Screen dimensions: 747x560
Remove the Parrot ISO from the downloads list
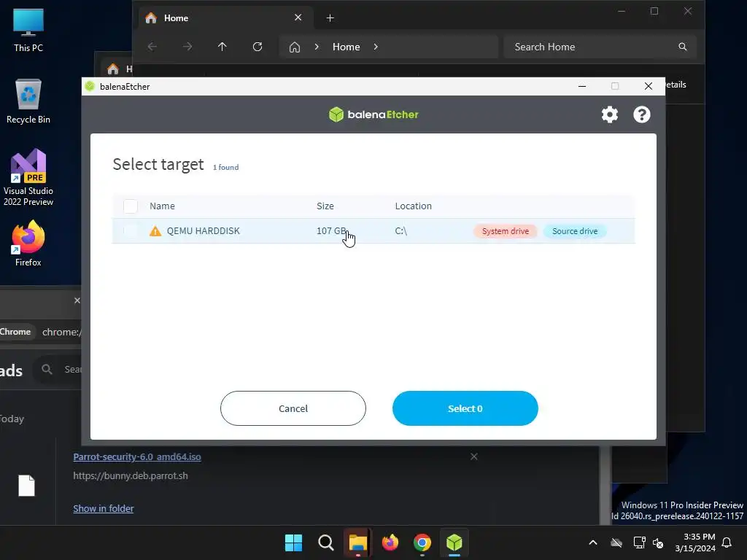click(x=474, y=456)
